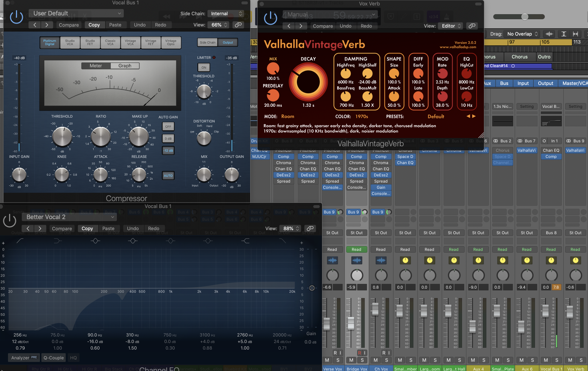Go to previous Compressor preset arrow
Screen dimensions: 588x371
pyautogui.click(x=35, y=25)
